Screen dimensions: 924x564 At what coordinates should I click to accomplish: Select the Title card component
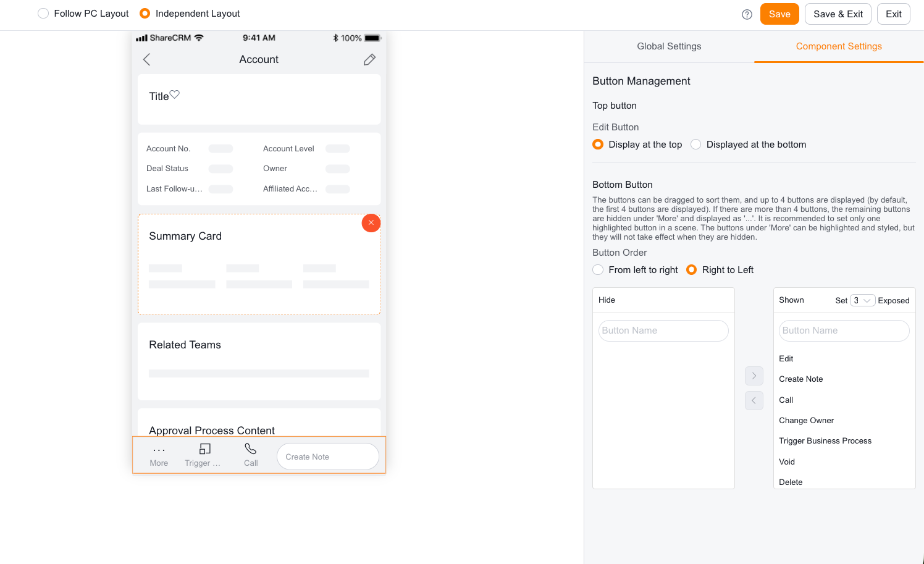pyautogui.click(x=259, y=99)
